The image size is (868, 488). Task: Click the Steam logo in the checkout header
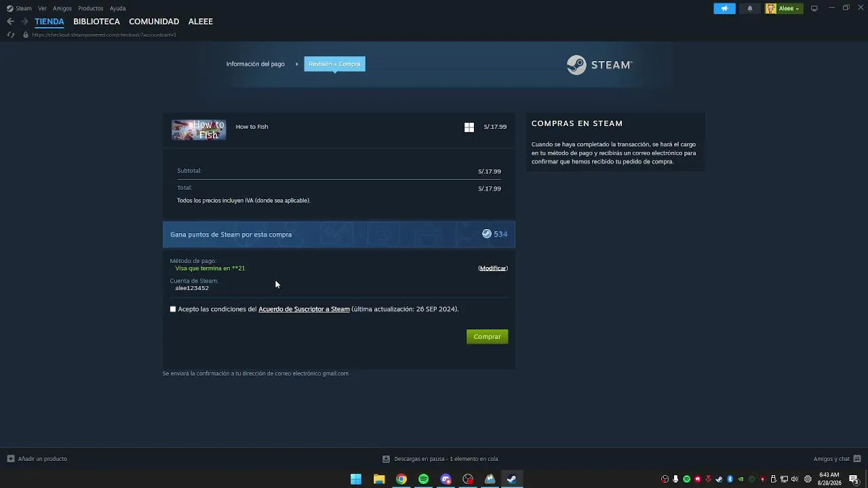pos(599,65)
